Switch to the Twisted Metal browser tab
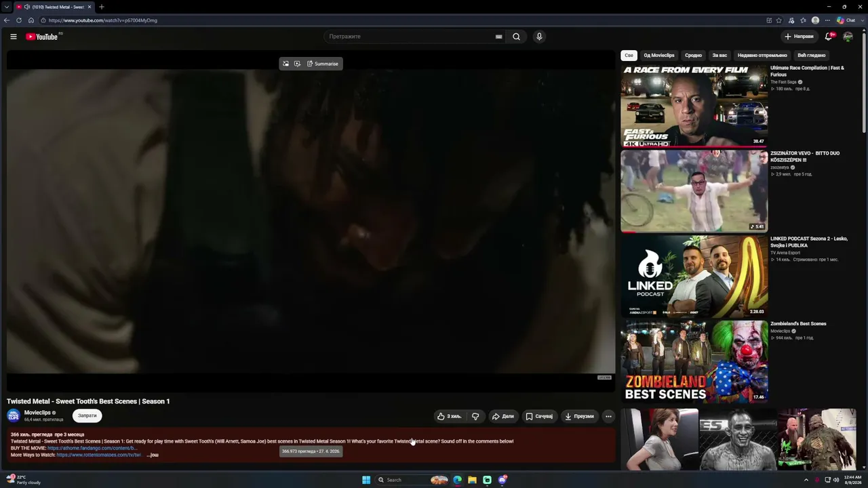Image resolution: width=868 pixels, height=488 pixels. (x=54, y=7)
